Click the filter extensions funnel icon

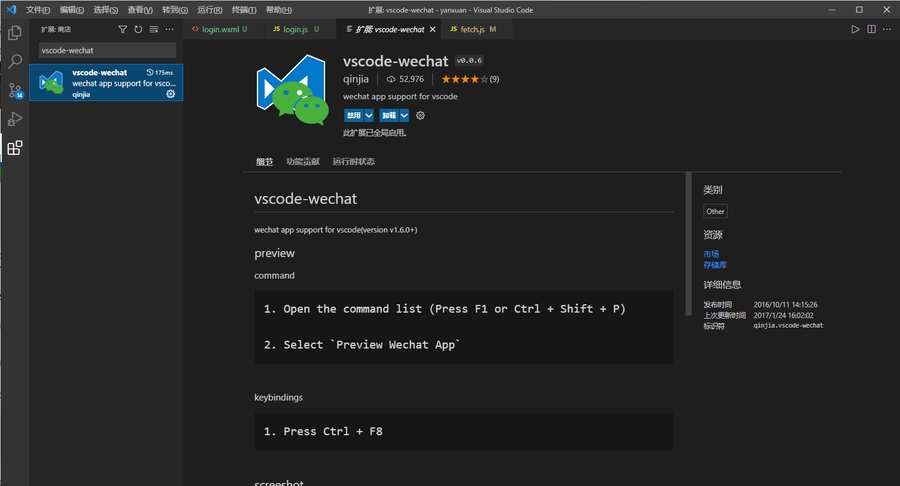click(123, 30)
